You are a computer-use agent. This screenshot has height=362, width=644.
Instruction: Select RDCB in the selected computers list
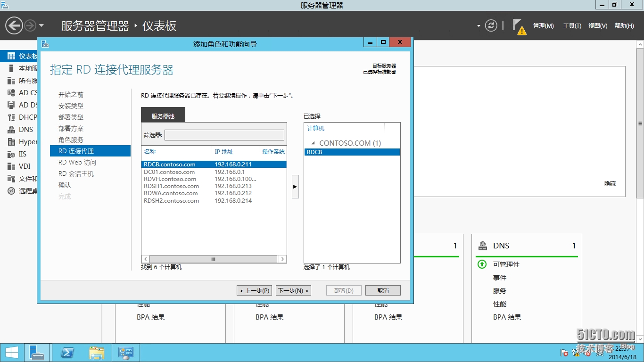tap(352, 152)
